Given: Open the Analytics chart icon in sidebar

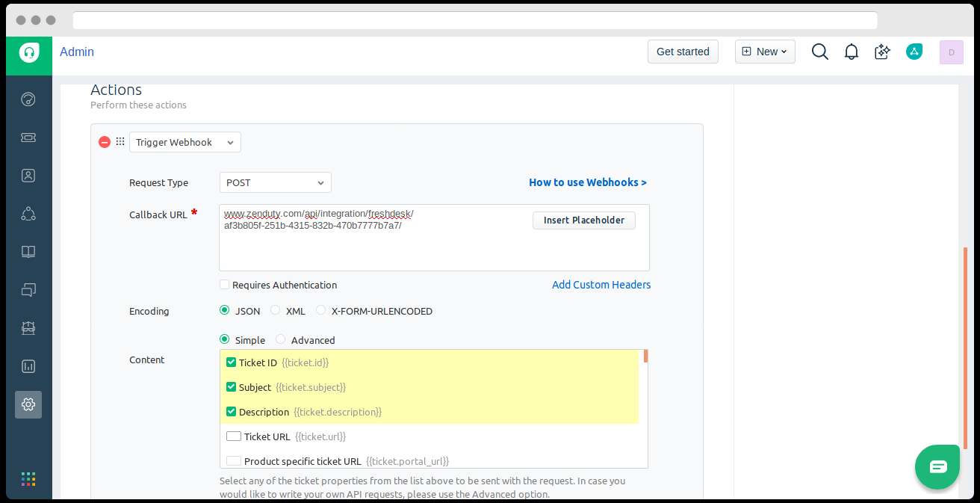Looking at the screenshot, I should [x=28, y=366].
